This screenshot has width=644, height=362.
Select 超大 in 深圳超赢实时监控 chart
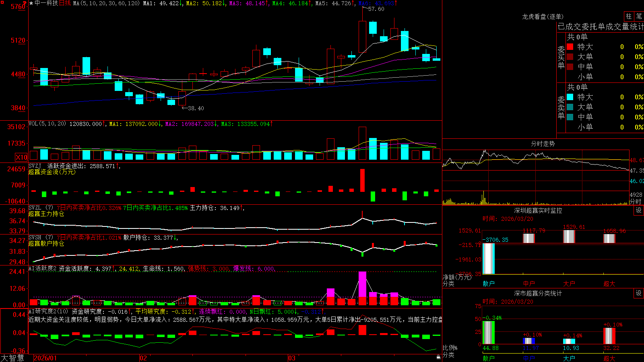point(609,284)
